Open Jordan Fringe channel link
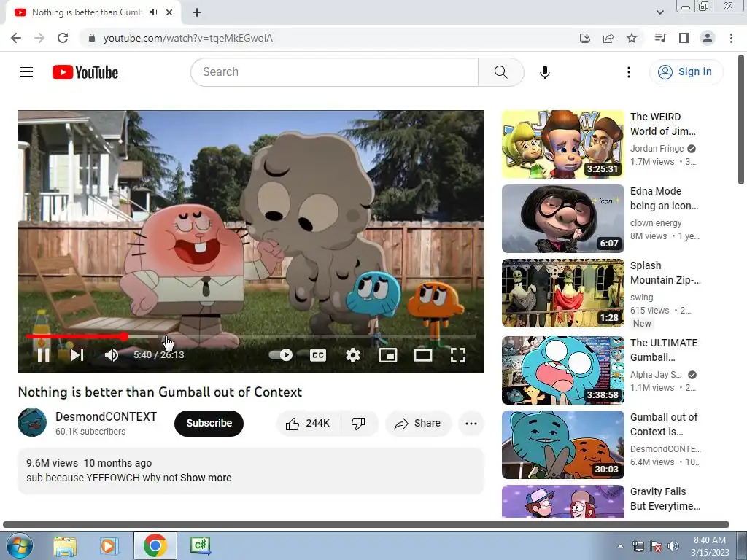 coord(657,149)
